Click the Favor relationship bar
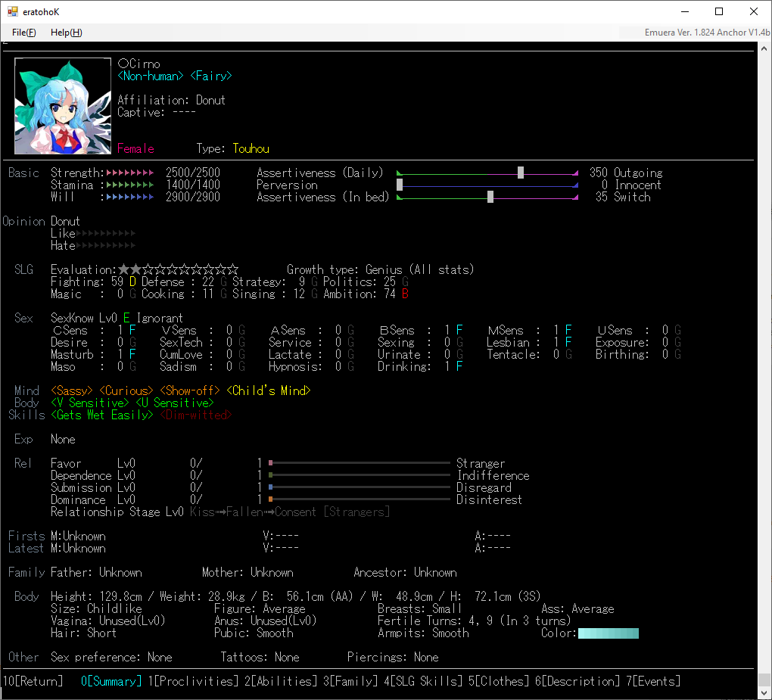 pos(360,463)
